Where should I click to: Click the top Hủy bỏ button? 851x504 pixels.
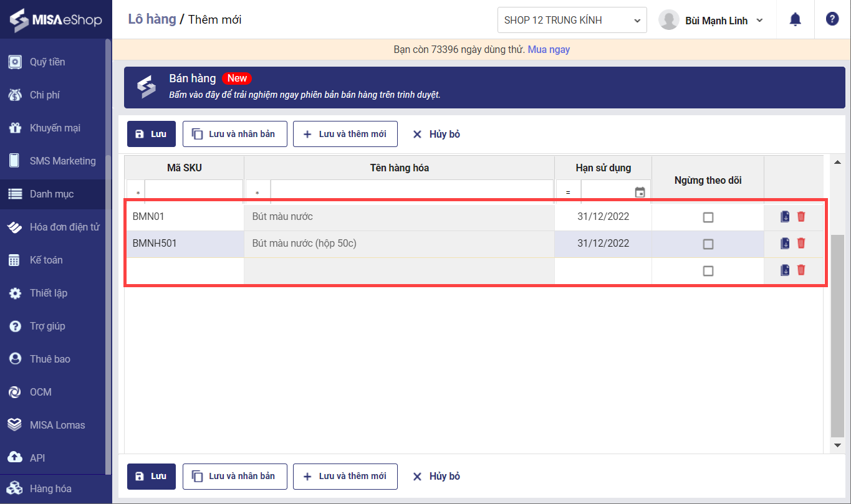click(x=436, y=134)
